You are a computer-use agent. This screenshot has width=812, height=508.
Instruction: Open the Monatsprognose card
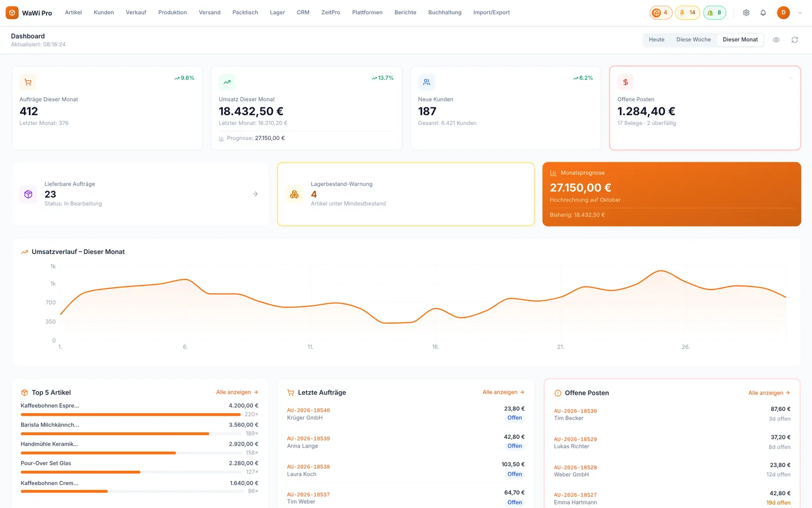coord(671,194)
